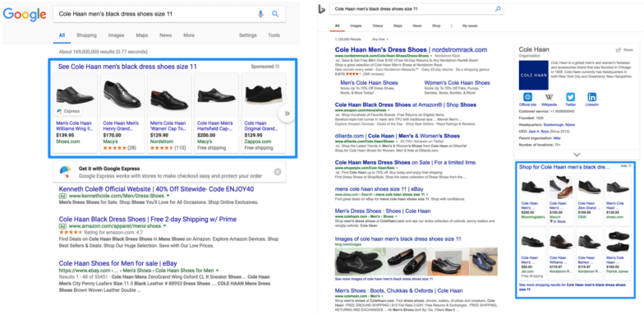
Task: Open Nike parent organization link
Action: click(557, 138)
